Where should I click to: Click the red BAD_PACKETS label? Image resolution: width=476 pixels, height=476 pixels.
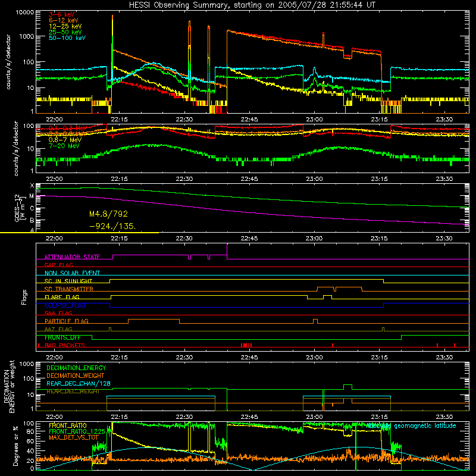click(x=65, y=345)
